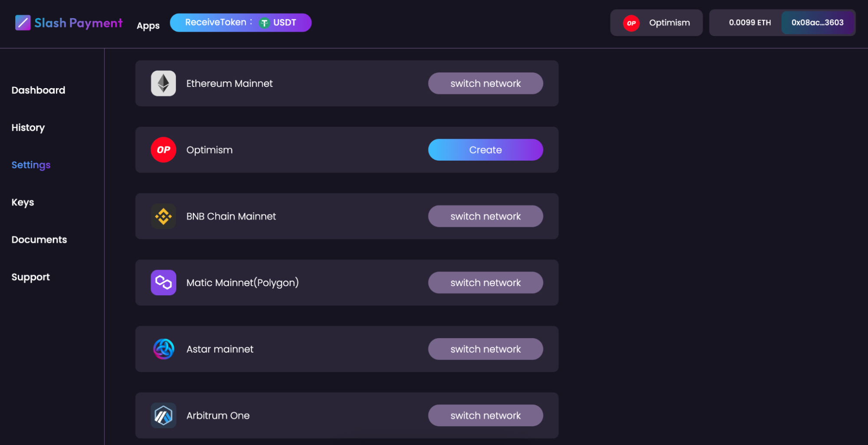Image resolution: width=868 pixels, height=445 pixels.
Task: Go to Dashboard in the sidebar
Action: coord(38,90)
